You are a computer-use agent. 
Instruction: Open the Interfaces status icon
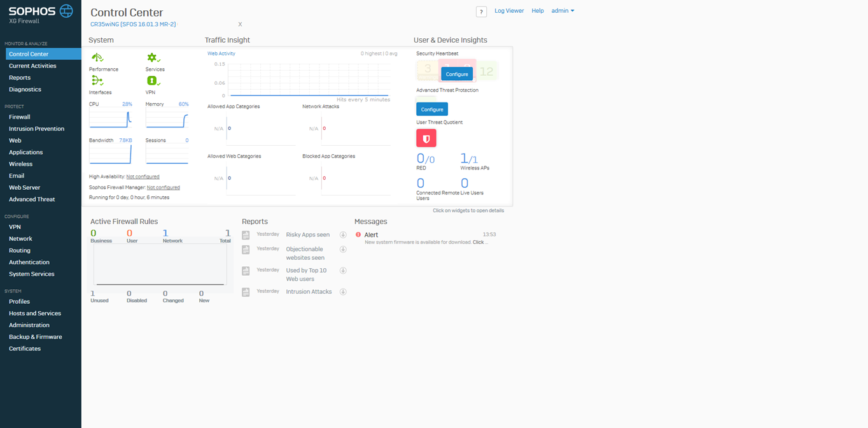coord(97,81)
